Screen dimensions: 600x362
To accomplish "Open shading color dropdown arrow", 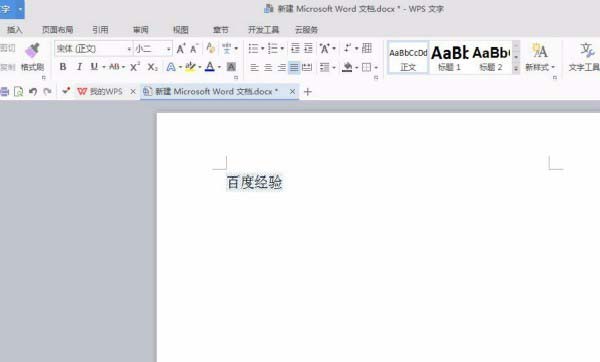I will tap(357, 68).
